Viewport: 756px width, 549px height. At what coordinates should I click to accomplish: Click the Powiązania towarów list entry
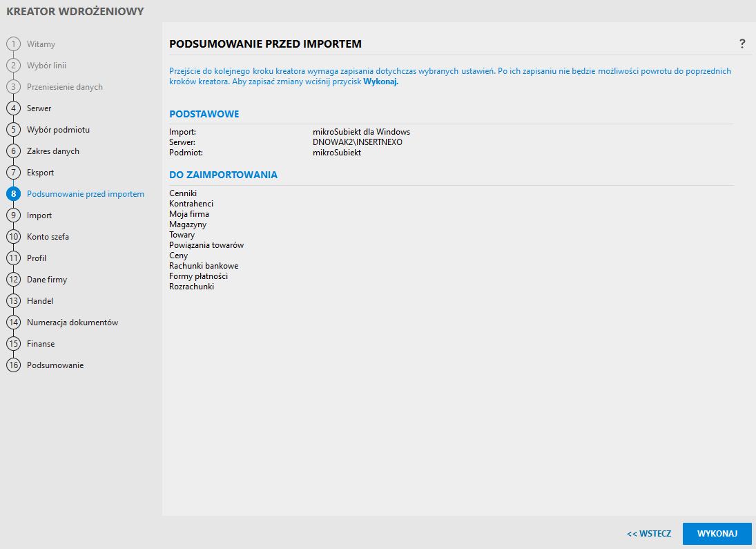click(x=206, y=245)
